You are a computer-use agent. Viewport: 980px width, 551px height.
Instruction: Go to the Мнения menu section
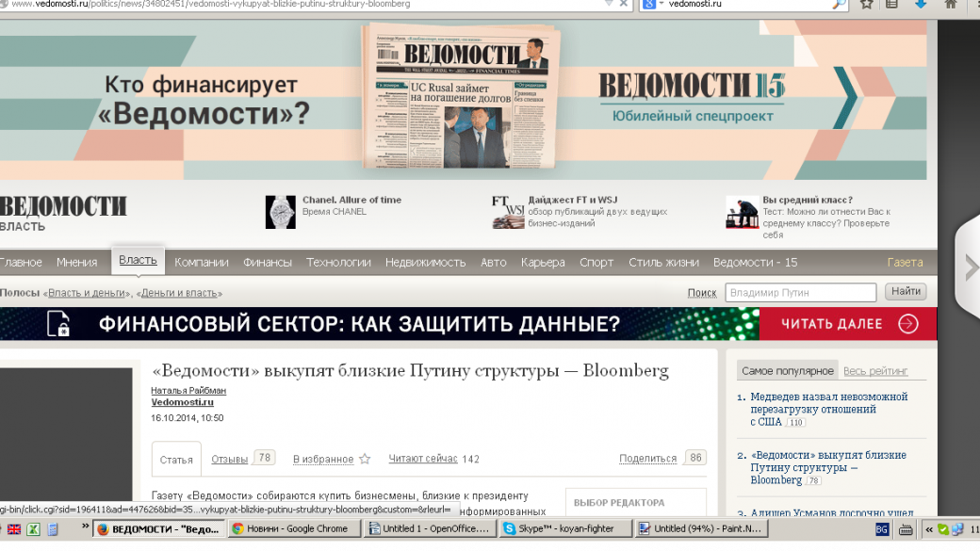77,263
